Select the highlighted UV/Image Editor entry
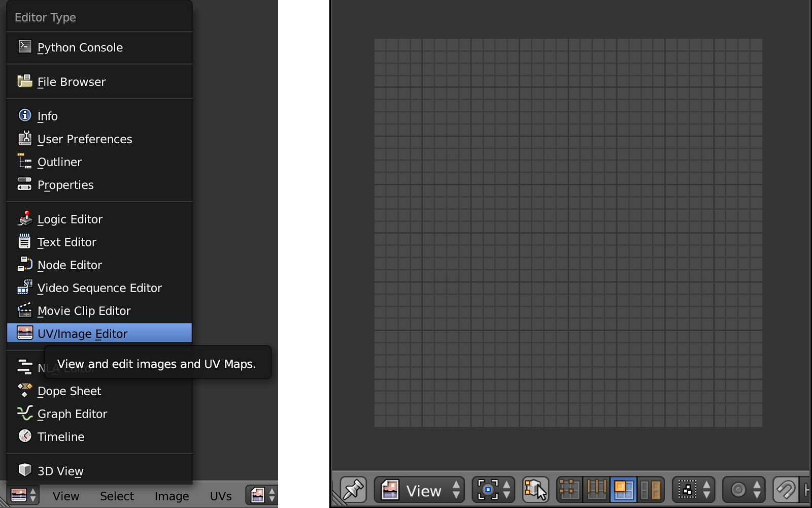Viewport: 812px width, 508px height. 99,333
